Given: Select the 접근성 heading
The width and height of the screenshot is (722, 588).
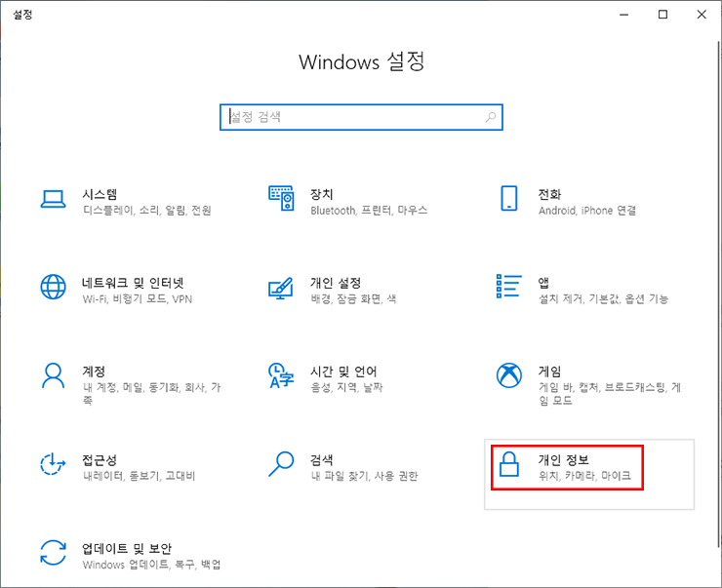Looking at the screenshot, I should [x=100, y=459].
